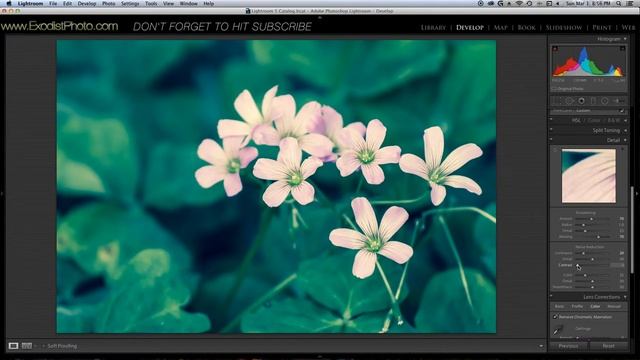Hide the top module picker panel
The image size is (640, 360).
tap(320, 17)
